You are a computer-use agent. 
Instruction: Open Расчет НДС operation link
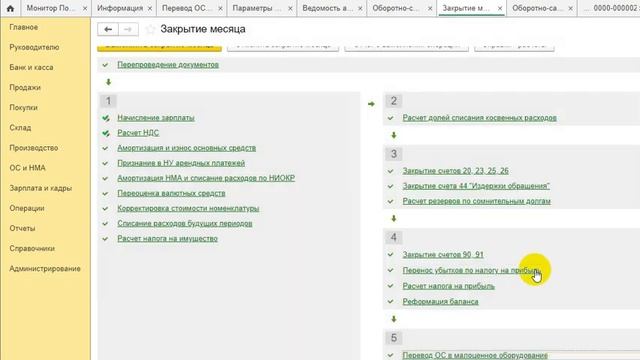coord(138,133)
